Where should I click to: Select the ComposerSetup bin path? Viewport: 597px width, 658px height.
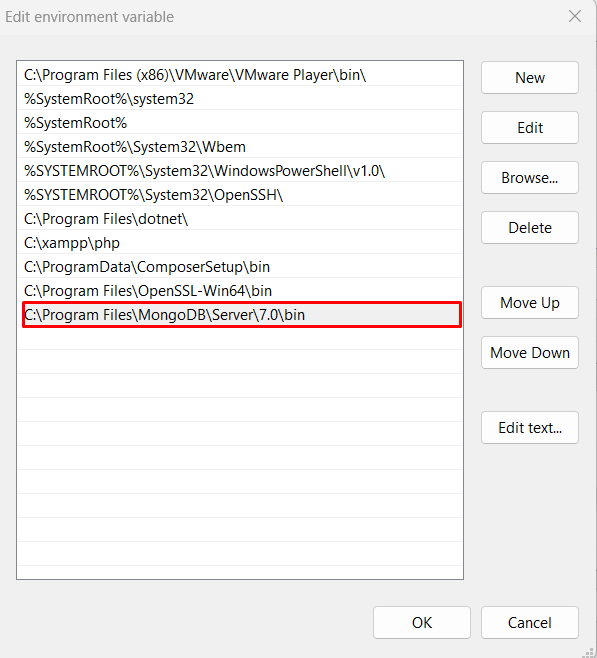[x=240, y=266]
